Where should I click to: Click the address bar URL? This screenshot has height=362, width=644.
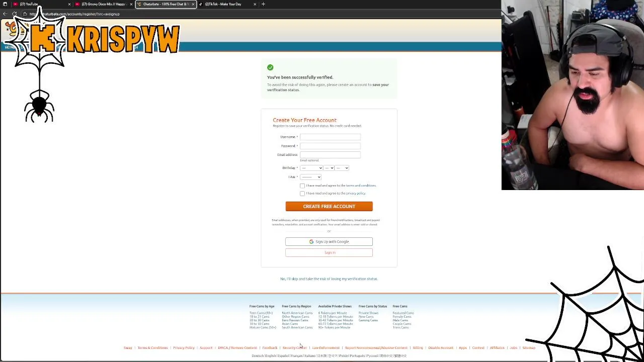click(x=75, y=14)
